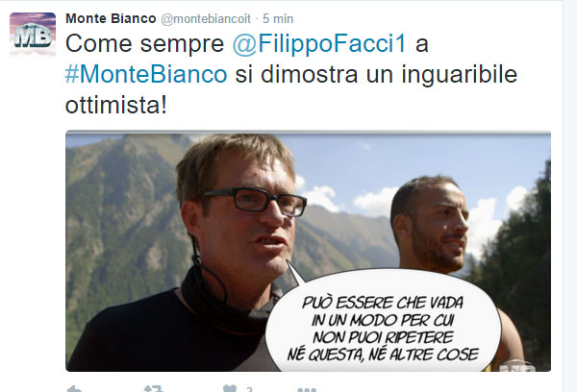
Task: Open the more options ellipsis icon
Action: (307, 390)
